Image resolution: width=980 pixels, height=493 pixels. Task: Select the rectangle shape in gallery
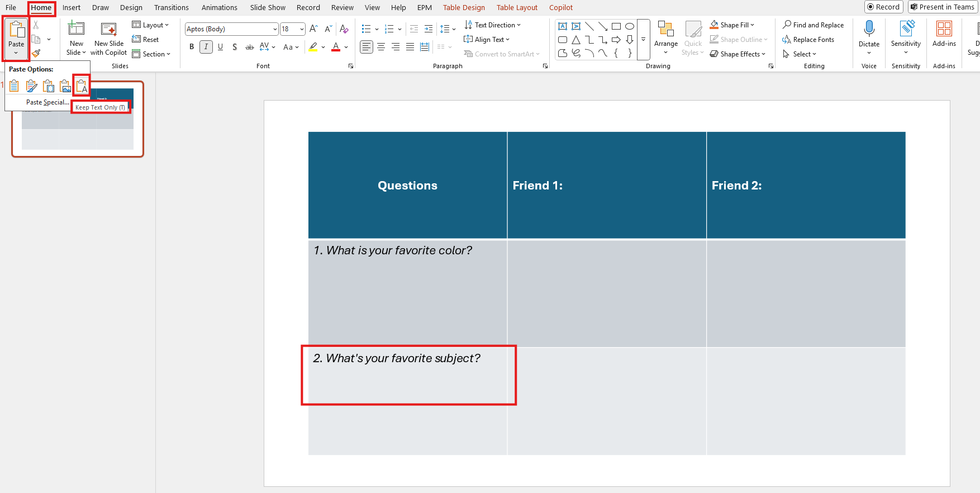616,26
